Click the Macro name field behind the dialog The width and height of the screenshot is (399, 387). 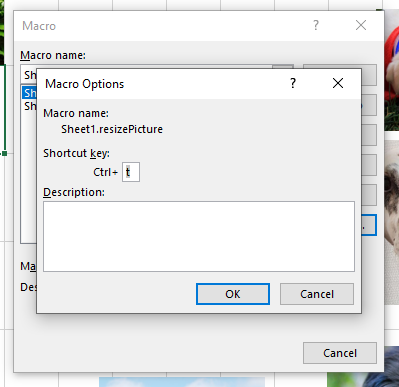tap(29, 75)
